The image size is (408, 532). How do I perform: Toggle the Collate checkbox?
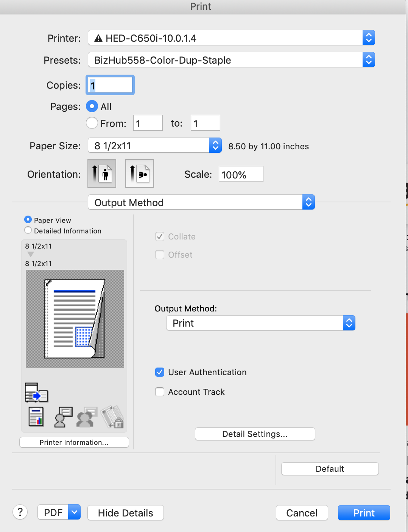160,236
